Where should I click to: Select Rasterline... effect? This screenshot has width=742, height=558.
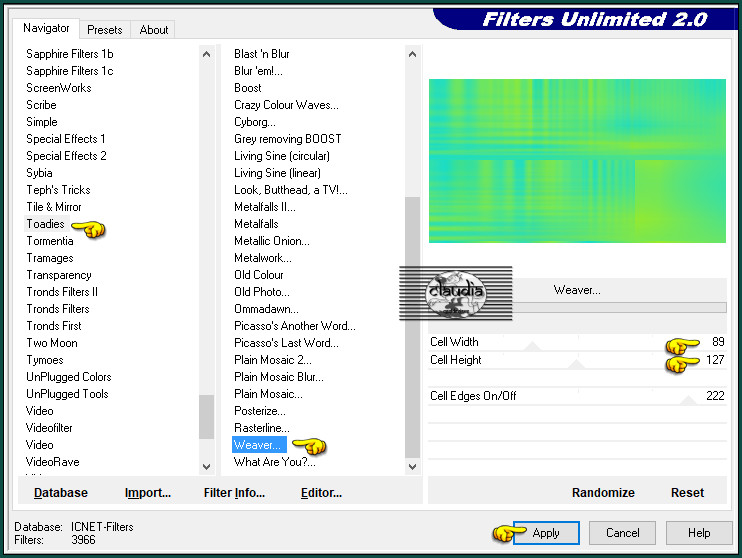pyautogui.click(x=262, y=428)
